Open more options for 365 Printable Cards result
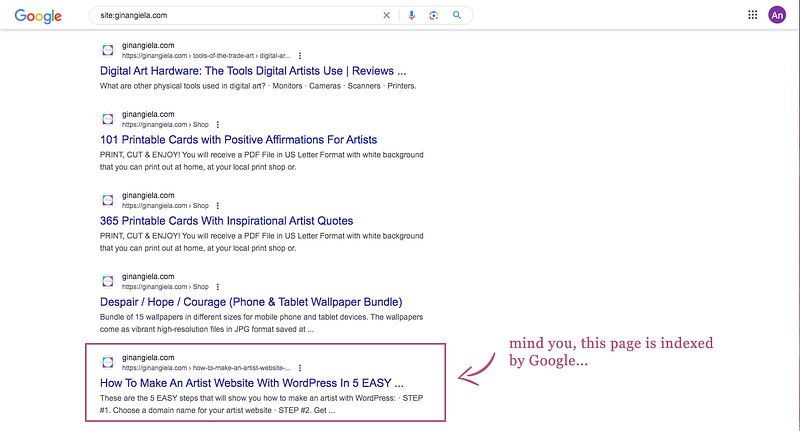The width and height of the screenshot is (800, 431). (218, 206)
